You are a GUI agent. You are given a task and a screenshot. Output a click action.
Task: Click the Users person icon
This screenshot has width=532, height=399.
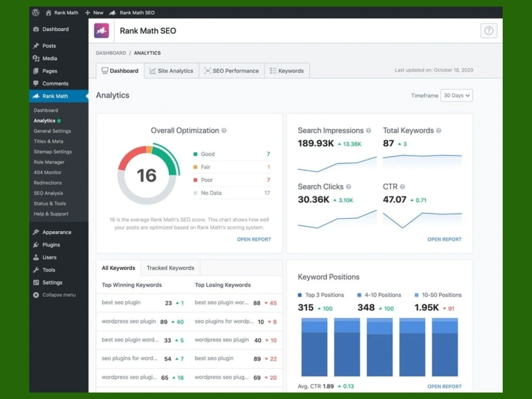[36, 257]
